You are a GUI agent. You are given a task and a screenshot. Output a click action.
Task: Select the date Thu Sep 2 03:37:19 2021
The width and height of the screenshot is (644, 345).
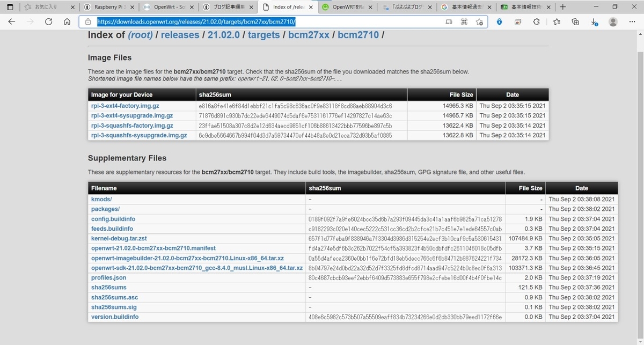click(581, 278)
